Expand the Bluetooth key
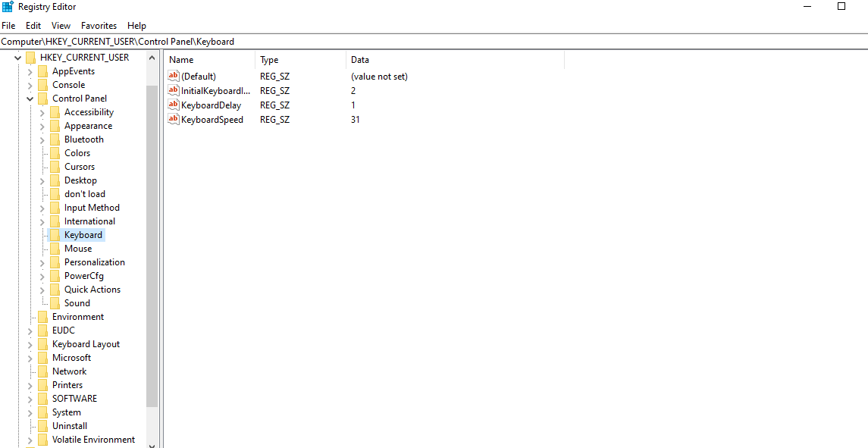Screen dimensions: 868x448 click(42, 139)
